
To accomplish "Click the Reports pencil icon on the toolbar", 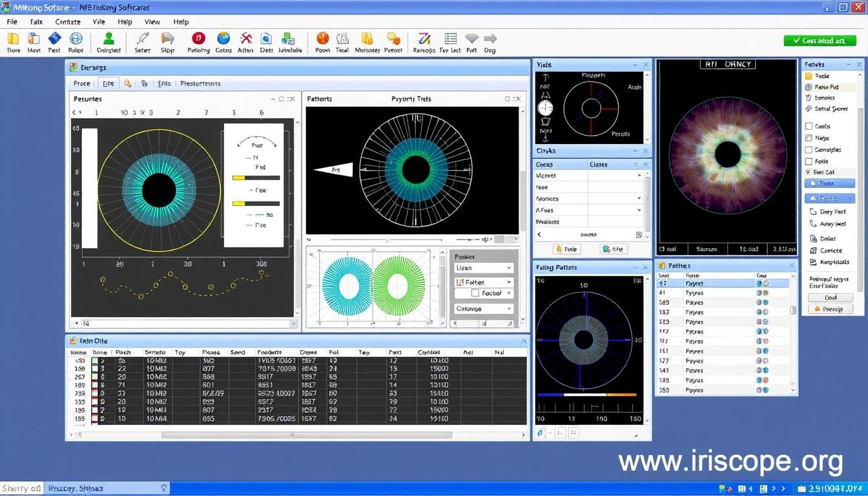I will click(x=423, y=40).
